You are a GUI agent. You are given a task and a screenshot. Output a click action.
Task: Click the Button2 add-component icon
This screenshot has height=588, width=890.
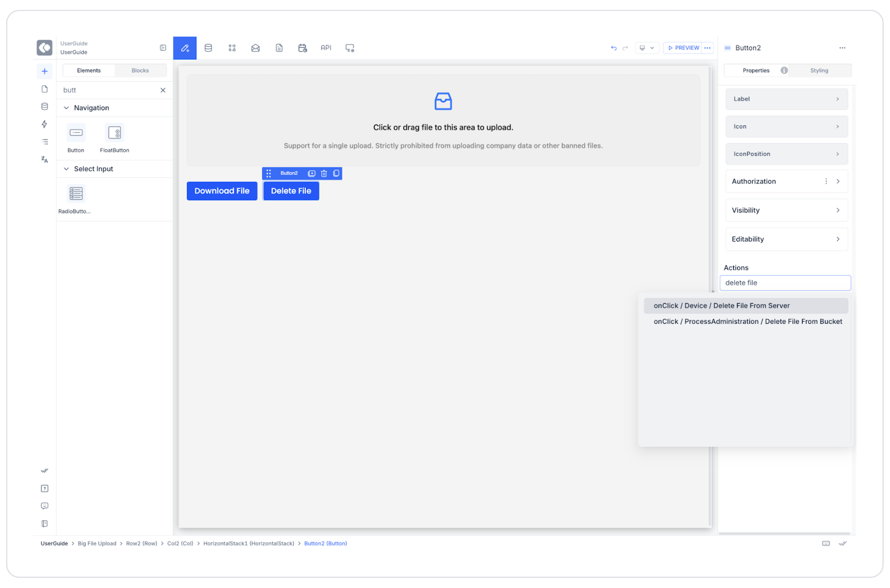click(x=311, y=174)
